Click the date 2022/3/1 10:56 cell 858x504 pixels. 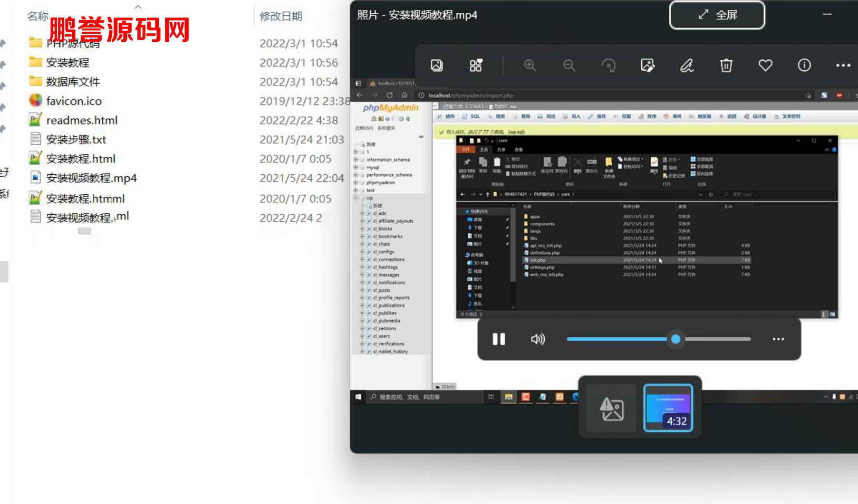point(299,63)
